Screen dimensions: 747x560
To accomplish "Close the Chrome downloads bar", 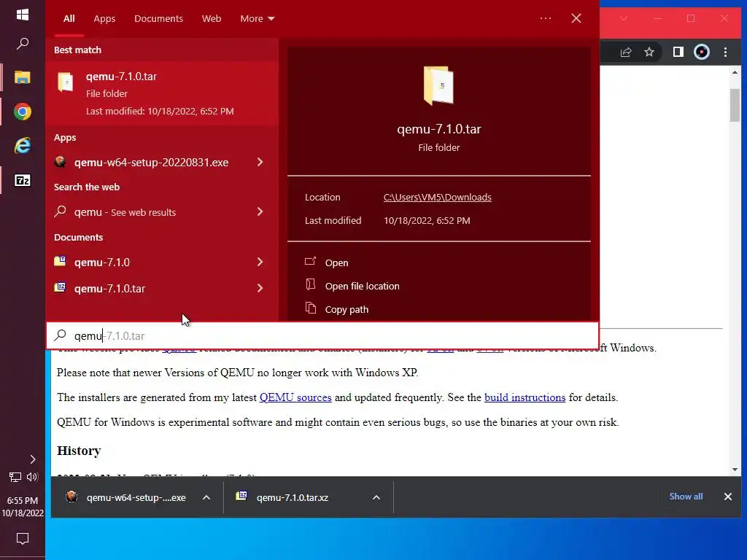I will tap(728, 497).
